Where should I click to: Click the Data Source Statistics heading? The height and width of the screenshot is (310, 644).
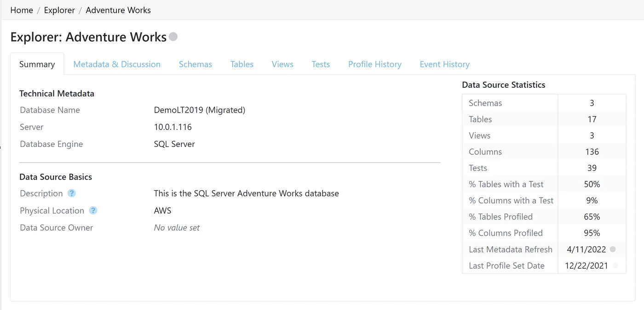point(504,85)
